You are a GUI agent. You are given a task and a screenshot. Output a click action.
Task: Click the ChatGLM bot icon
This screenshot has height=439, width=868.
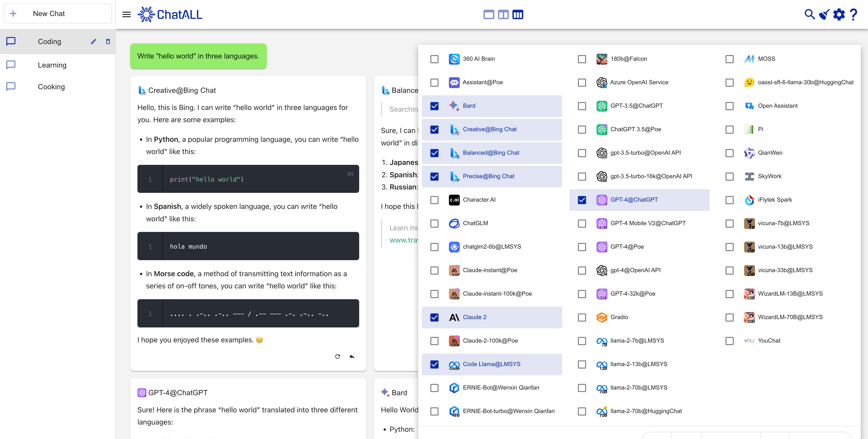454,224
